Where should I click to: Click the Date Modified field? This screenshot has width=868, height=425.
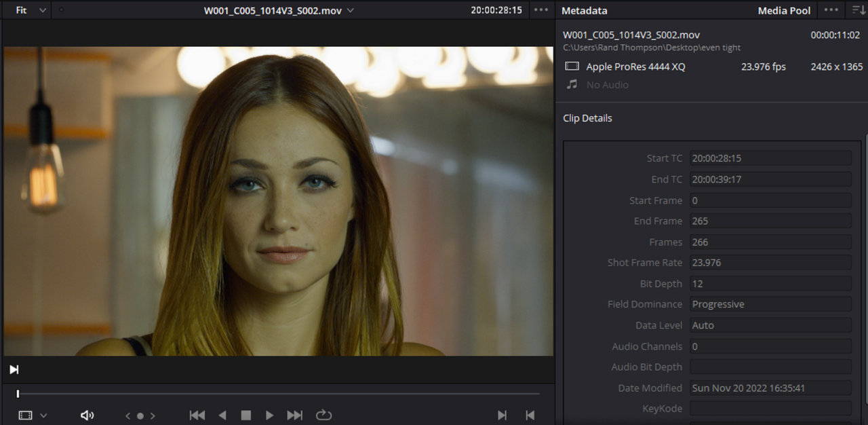770,388
